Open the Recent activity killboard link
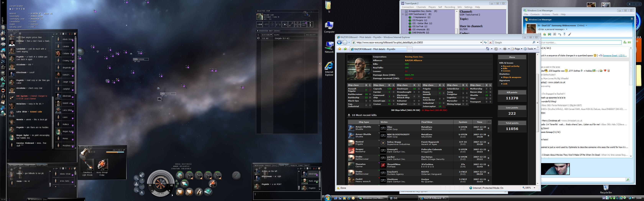644x201 pixels. (511, 66)
